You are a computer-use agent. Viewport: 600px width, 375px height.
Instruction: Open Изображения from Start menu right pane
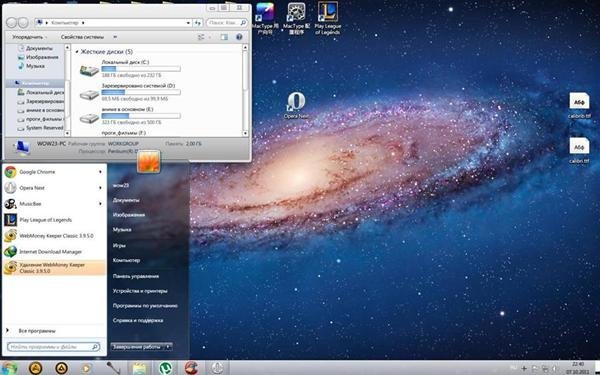(x=129, y=215)
